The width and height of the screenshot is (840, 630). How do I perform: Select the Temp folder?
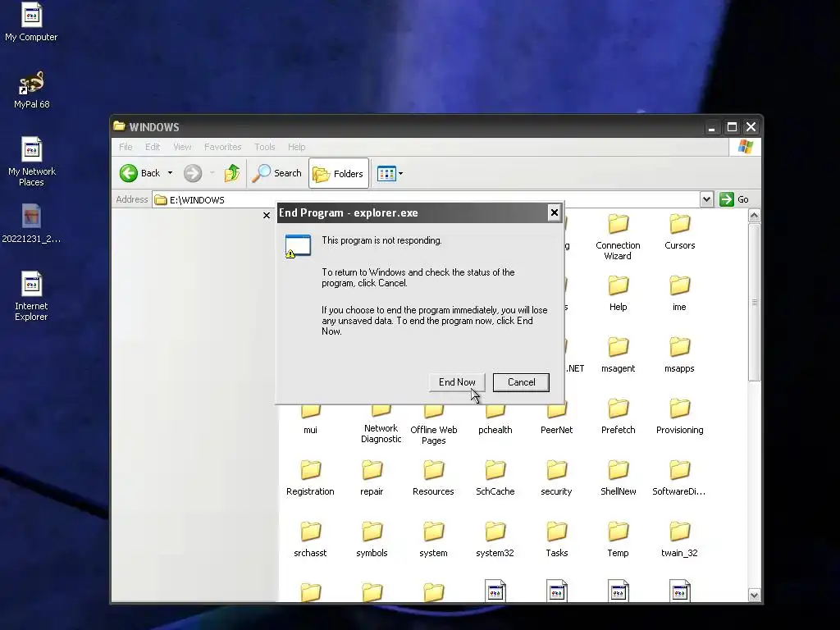pos(618,540)
